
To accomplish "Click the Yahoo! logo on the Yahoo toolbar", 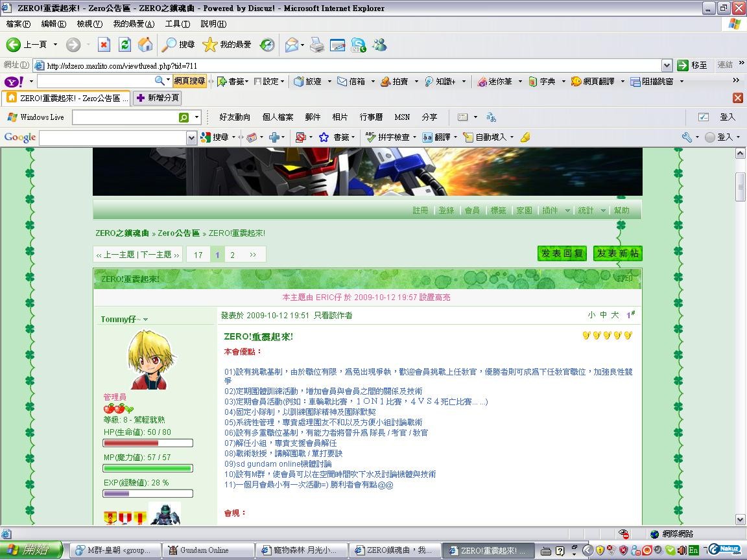I will (14, 82).
